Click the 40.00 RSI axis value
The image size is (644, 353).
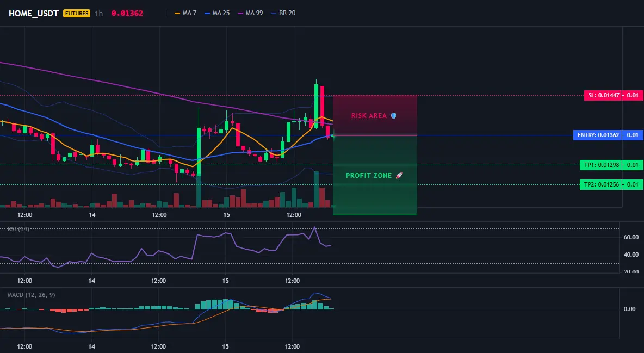(631, 255)
